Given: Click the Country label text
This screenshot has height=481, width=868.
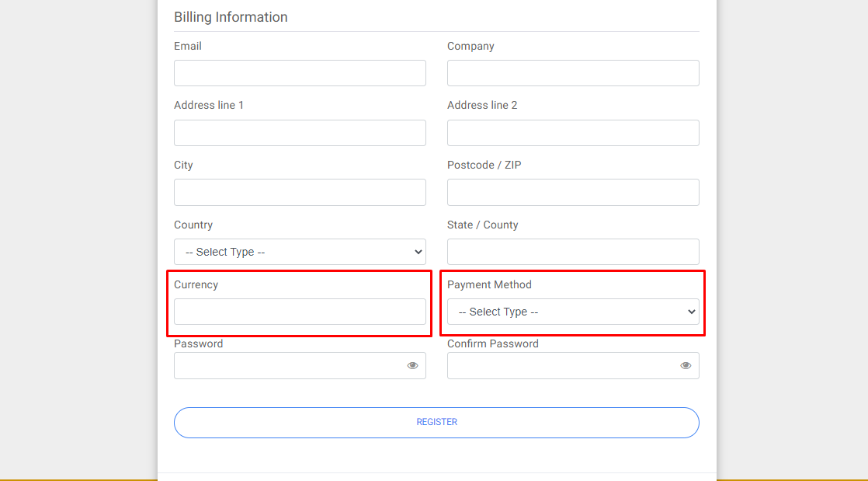Looking at the screenshot, I should click(193, 225).
